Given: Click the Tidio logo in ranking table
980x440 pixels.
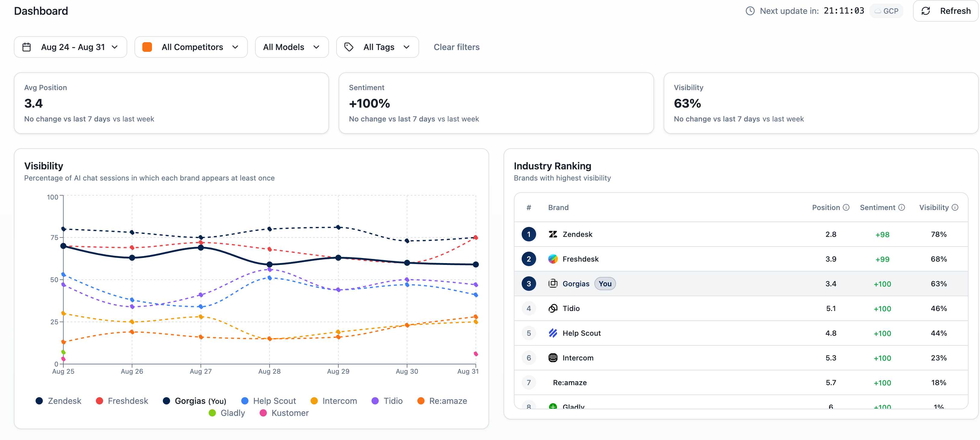Looking at the screenshot, I should pos(553,308).
